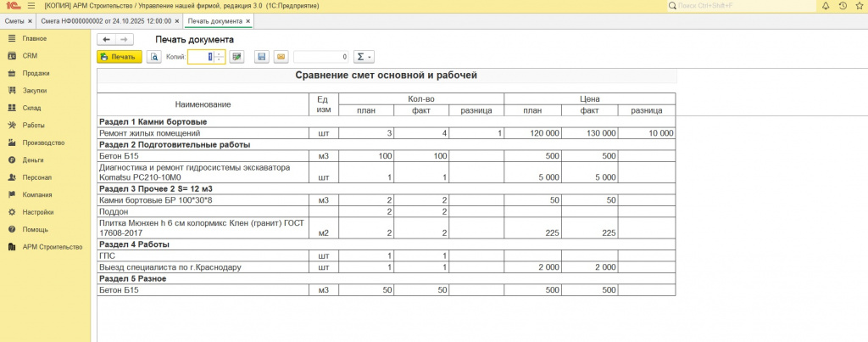Select the 130 000 fact price cell
Image resolution: width=868 pixels, height=342 pixels.
point(590,133)
